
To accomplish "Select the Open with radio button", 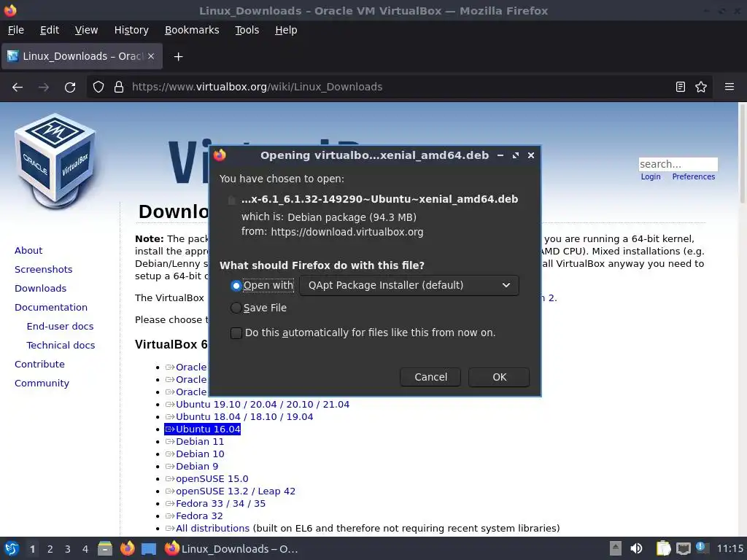I will click(x=236, y=286).
